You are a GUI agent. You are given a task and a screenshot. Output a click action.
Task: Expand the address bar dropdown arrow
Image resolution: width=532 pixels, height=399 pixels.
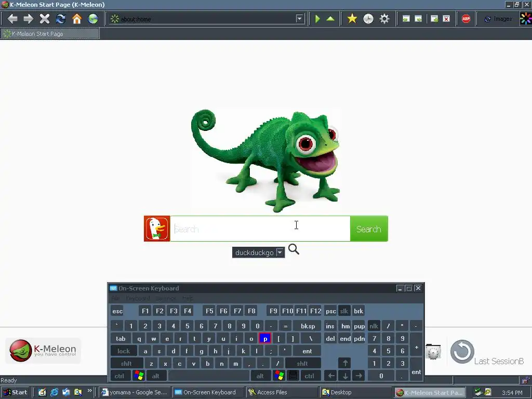point(299,19)
